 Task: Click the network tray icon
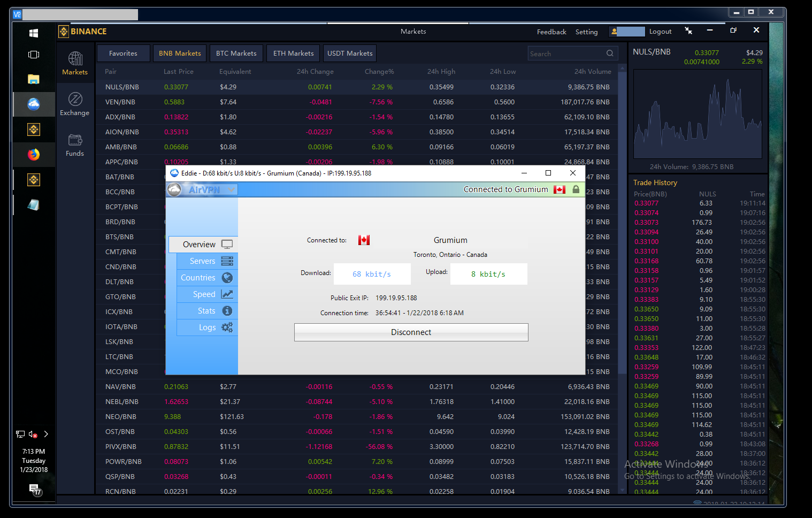click(20, 435)
